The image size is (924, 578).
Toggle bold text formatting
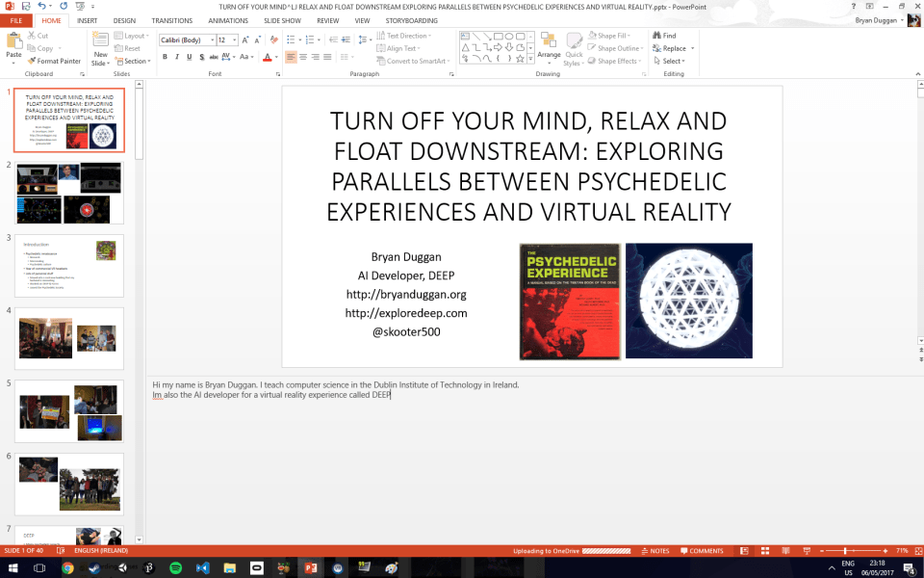(x=165, y=57)
